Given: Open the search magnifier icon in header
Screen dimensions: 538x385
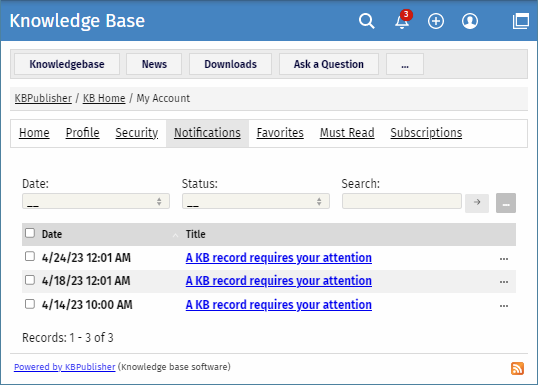Looking at the screenshot, I should [x=366, y=21].
